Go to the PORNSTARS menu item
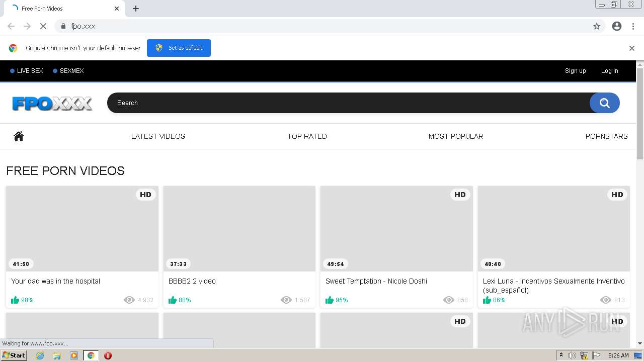This screenshot has height=362, width=644. pos(606,136)
